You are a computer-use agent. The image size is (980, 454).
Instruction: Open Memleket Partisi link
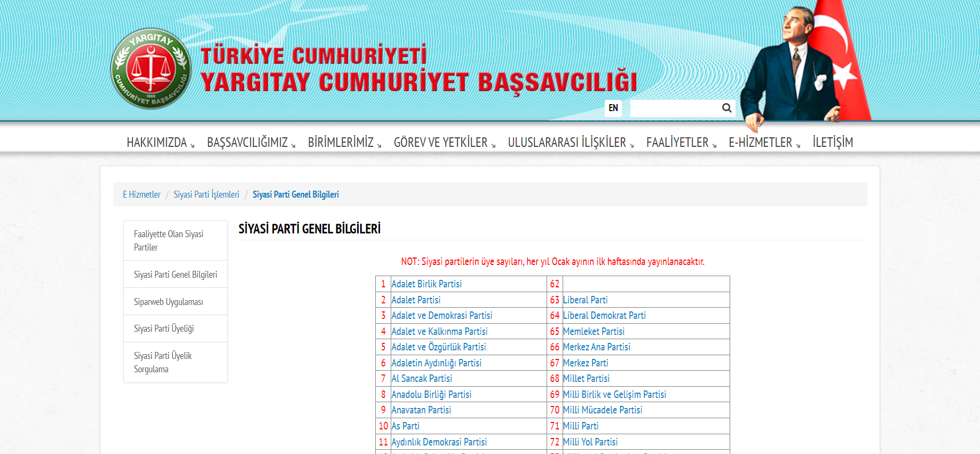point(594,332)
